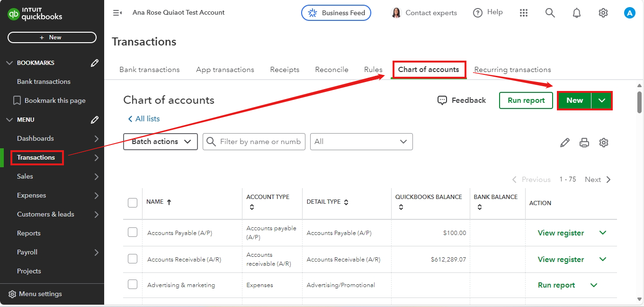Viewport: 644px width, 307px height.
Task: Collapse the sidebar with the hamburger icon
Action: (x=117, y=13)
